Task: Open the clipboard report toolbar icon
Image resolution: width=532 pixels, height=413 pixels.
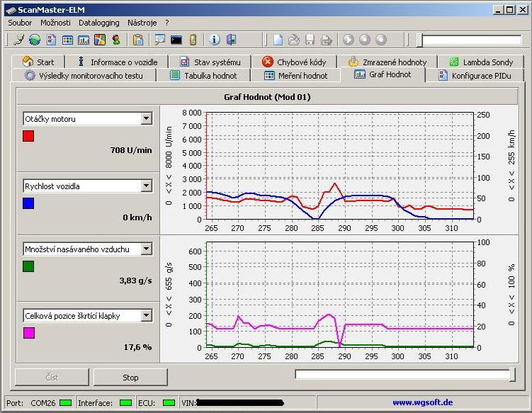Action: 138,40
